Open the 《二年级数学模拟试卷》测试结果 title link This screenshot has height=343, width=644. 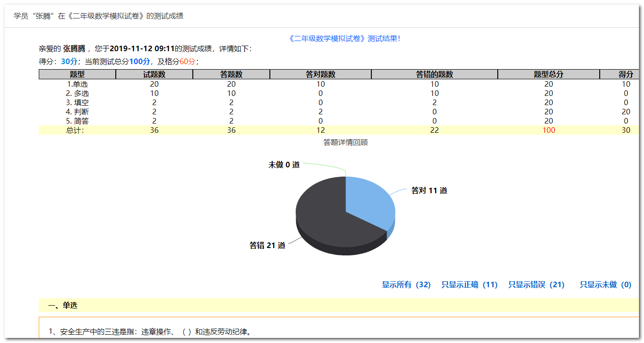(x=344, y=39)
